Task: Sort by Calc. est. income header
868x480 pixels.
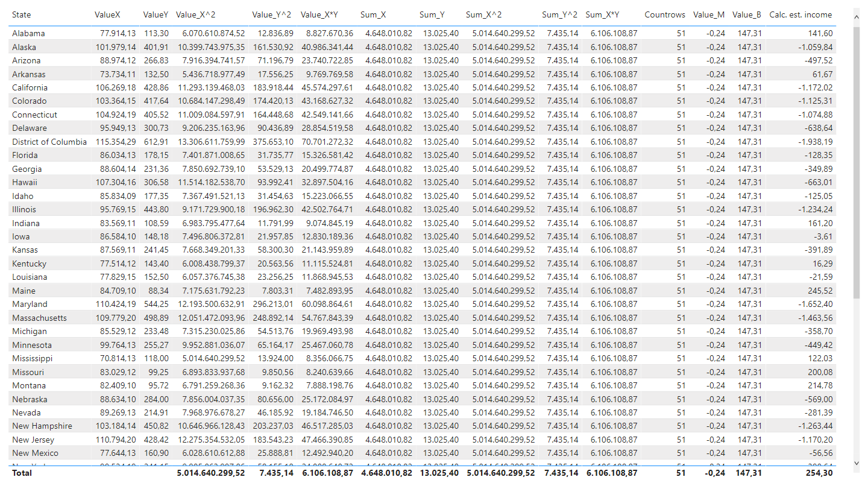Action: coord(800,14)
